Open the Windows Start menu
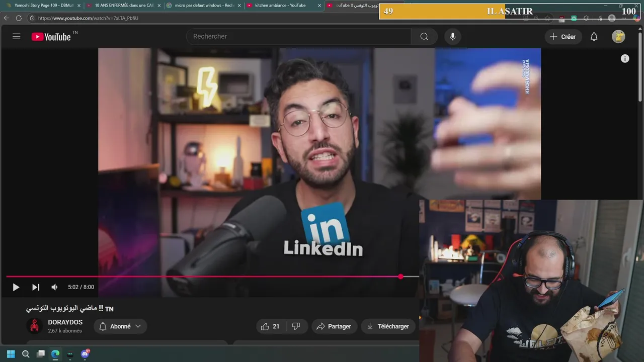 pyautogui.click(x=11, y=354)
